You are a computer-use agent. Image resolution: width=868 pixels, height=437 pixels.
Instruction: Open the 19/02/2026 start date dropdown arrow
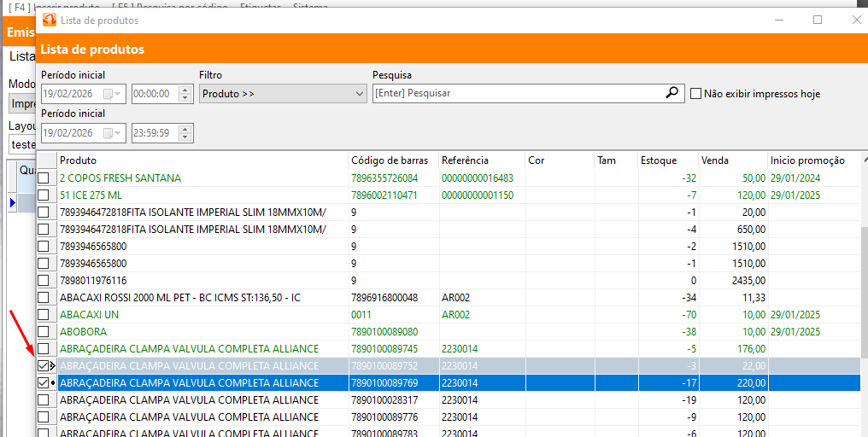(118, 94)
